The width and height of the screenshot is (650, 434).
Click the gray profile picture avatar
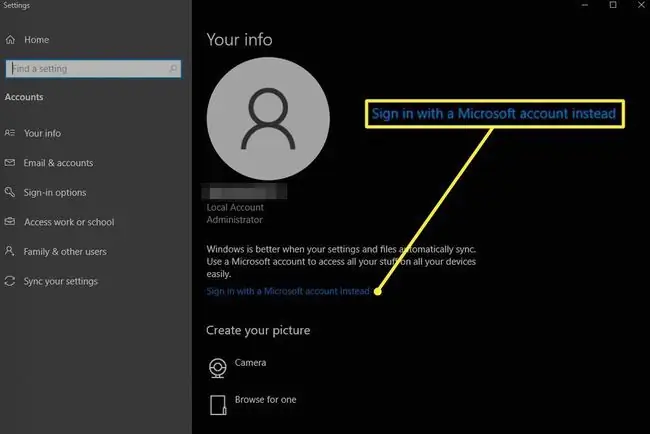268,119
